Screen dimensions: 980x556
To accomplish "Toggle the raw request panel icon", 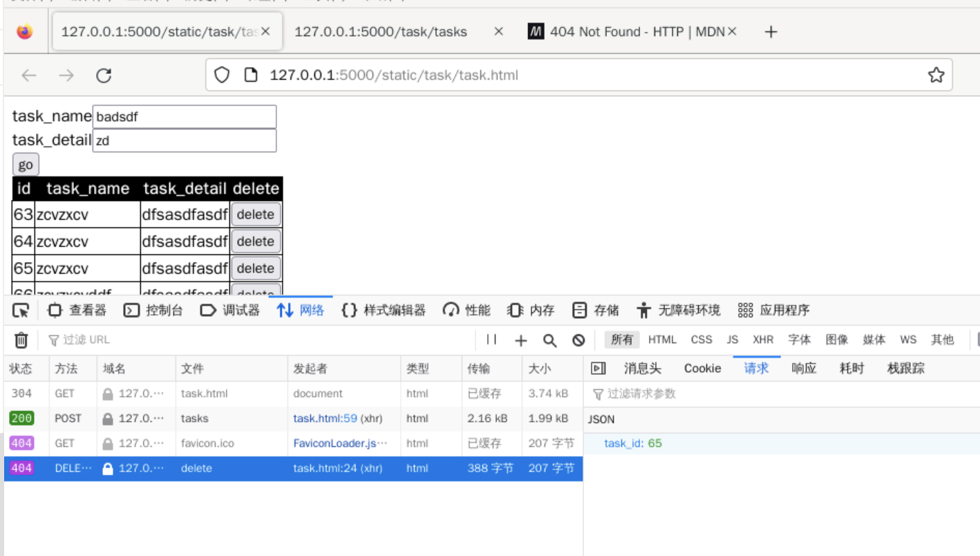I will [x=598, y=369].
